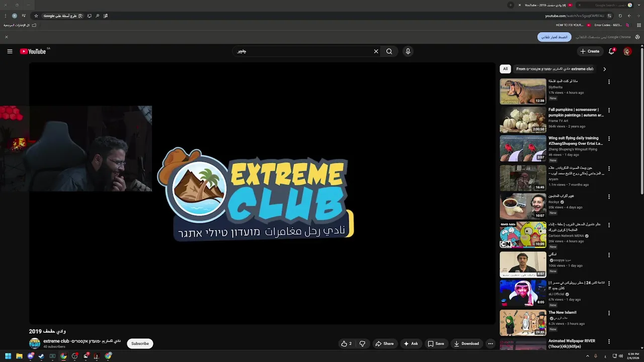The width and height of the screenshot is (644, 362).
Task: Dislike the video with thumbs down
Action: point(362,344)
